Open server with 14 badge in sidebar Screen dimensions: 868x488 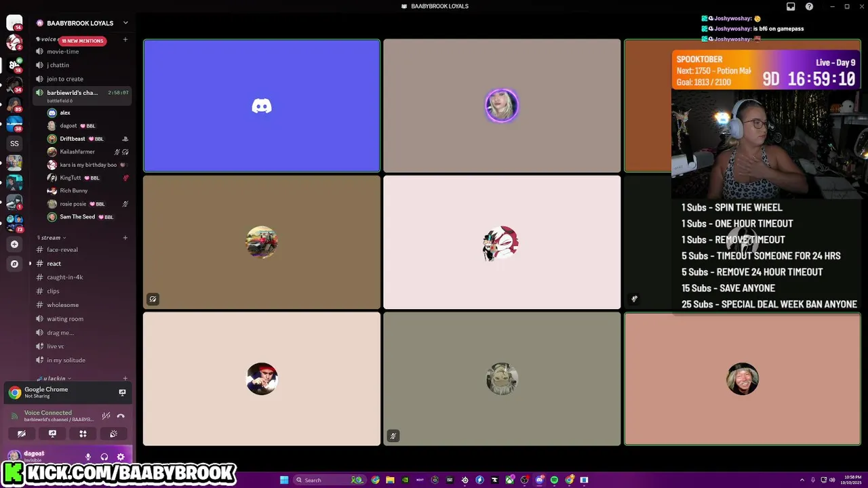[14, 22]
